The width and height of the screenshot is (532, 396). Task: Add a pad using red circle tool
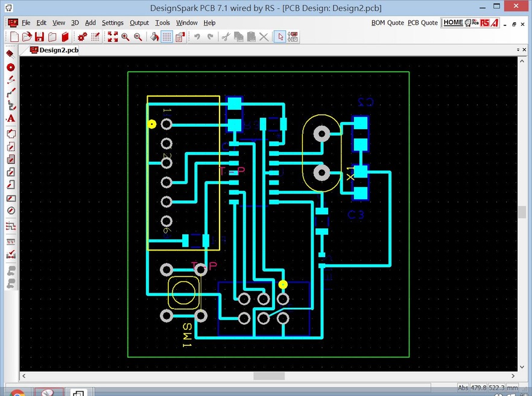tap(10, 67)
